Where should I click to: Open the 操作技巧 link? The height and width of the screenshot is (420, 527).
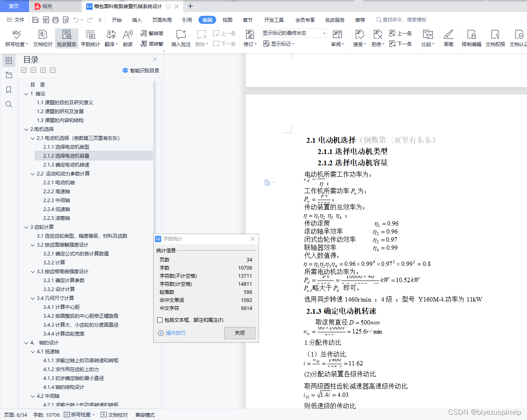pyautogui.click(x=172, y=333)
